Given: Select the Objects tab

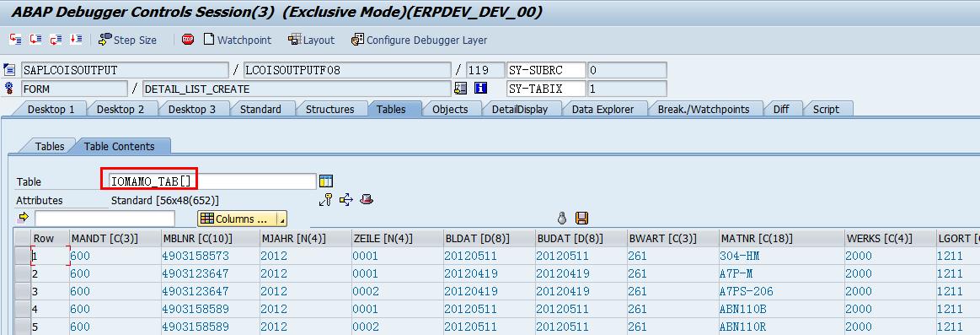Looking at the screenshot, I should (x=449, y=109).
